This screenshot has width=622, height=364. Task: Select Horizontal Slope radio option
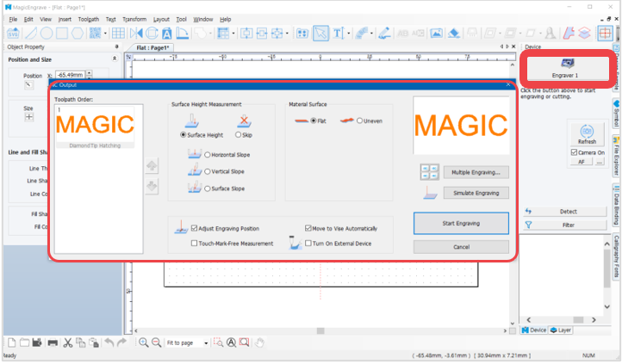click(207, 155)
